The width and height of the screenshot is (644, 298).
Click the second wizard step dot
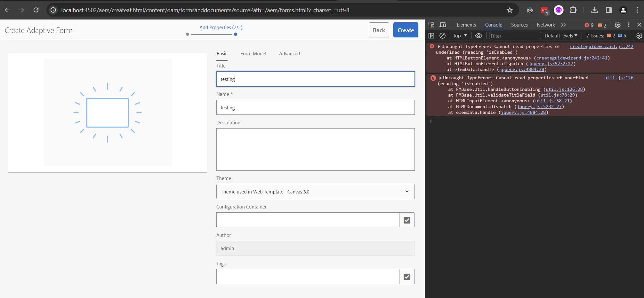pos(236,34)
